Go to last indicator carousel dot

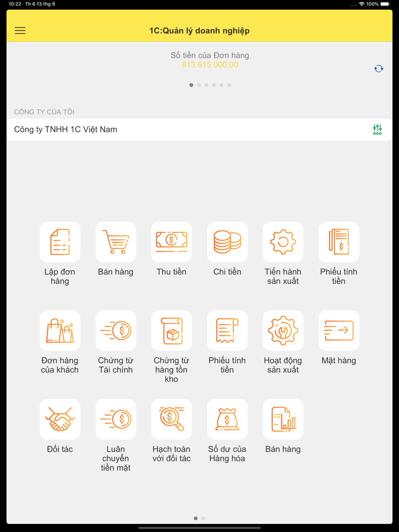click(x=229, y=85)
